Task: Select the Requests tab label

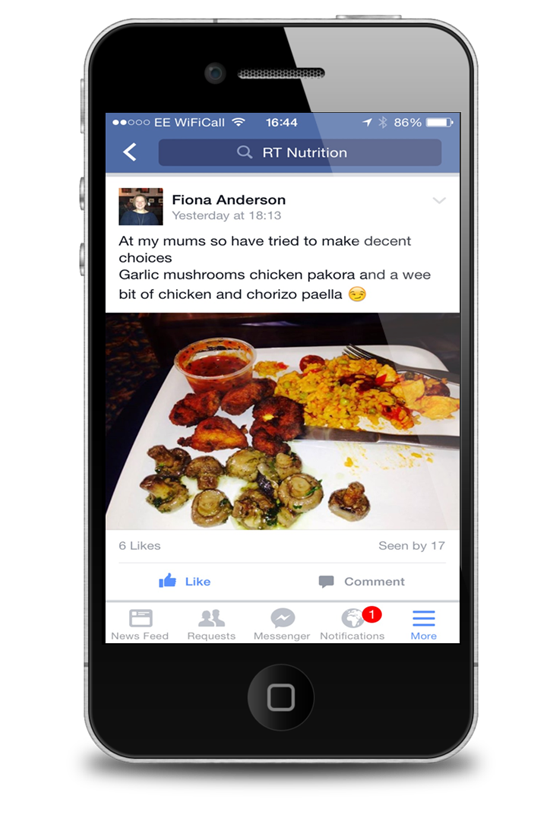Action: (x=212, y=636)
